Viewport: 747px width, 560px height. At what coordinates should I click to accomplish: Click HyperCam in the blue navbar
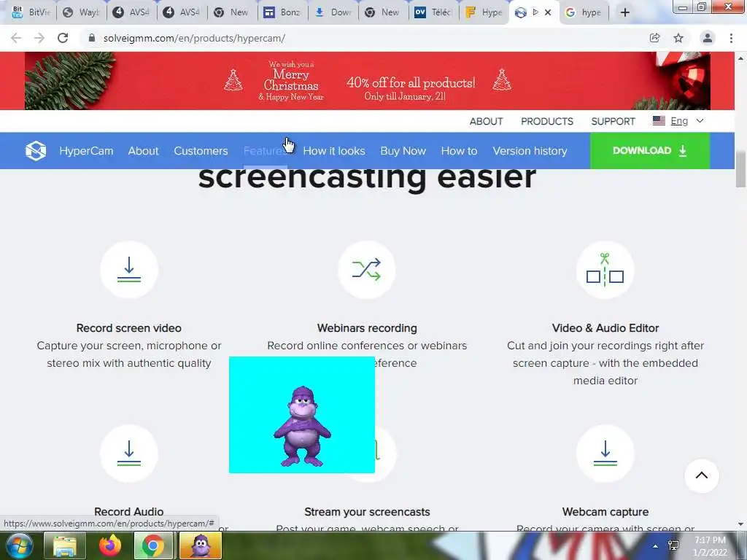coord(86,151)
